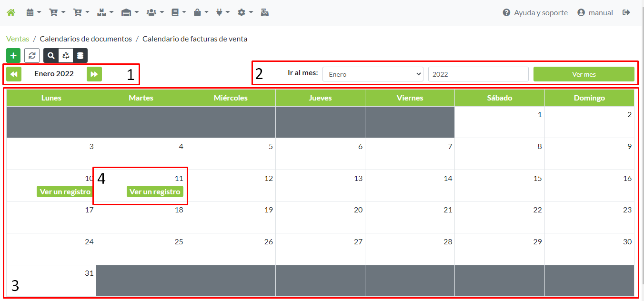
Task: Follow the Ventas breadcrumb link
Action: (x=18, y=39)
